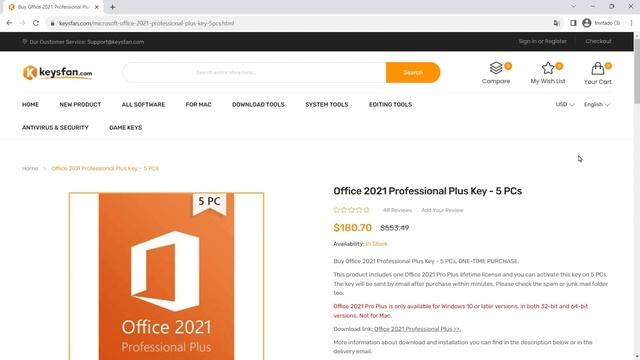Open Chrome three-dot menu
The width and height of the screenshot is (640, 360).
[x=631, y=23]
